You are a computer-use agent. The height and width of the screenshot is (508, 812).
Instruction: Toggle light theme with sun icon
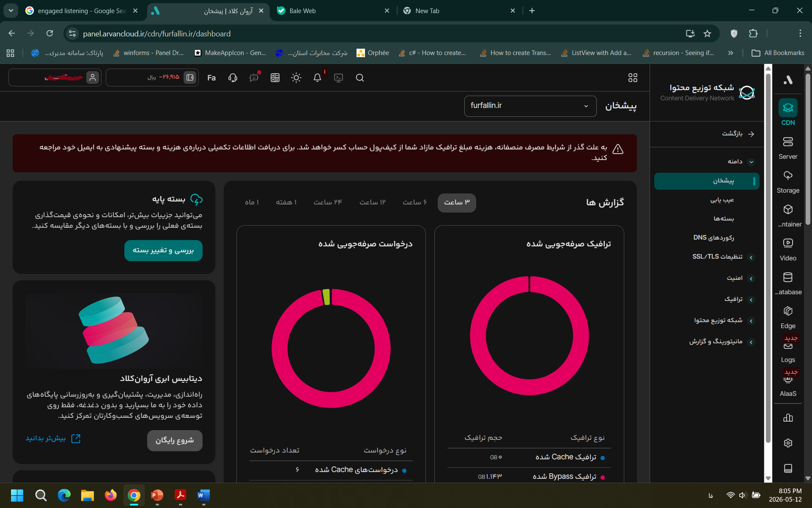[x=296, y=78]
